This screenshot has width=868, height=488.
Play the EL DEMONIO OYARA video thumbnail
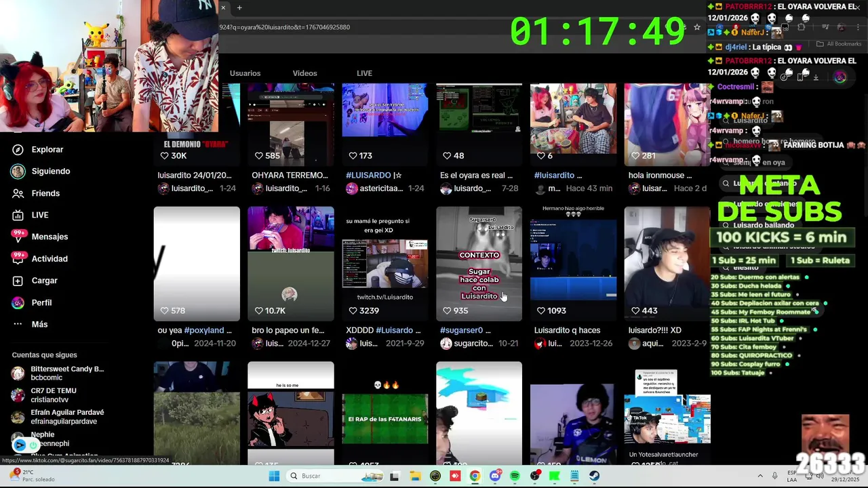(197, 125)
